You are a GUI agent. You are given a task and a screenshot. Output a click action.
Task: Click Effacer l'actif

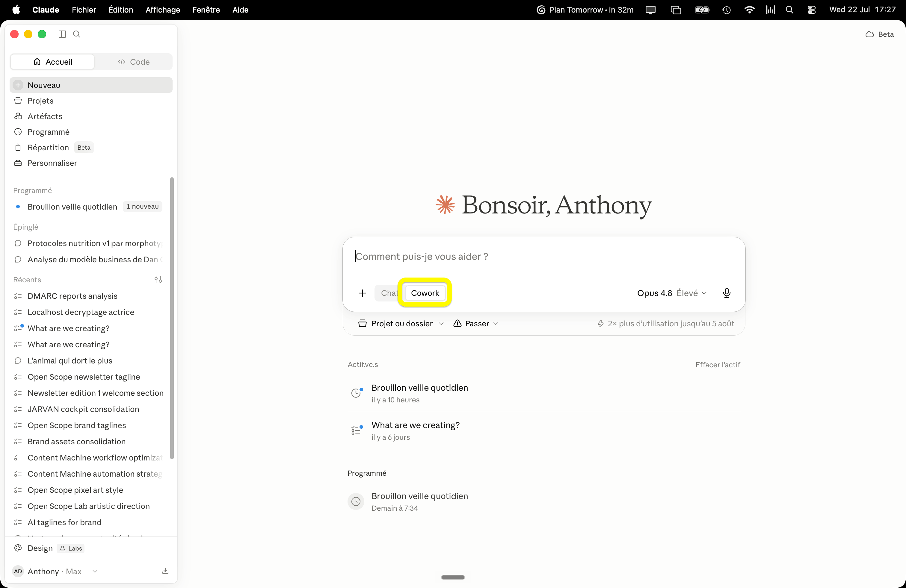718,365
